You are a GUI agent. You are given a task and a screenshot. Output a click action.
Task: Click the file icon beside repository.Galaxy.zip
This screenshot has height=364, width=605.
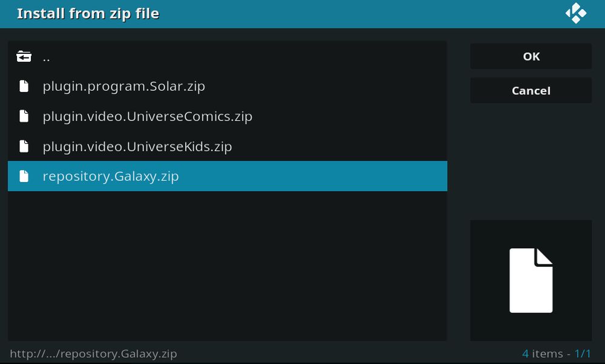pyautogui.click(x=24, y=177)
